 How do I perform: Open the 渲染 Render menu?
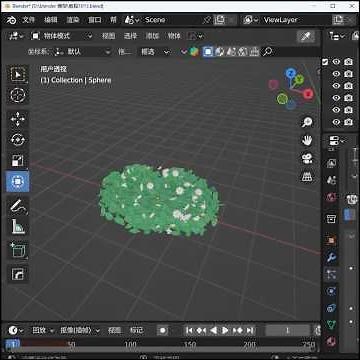click(73, 20)
